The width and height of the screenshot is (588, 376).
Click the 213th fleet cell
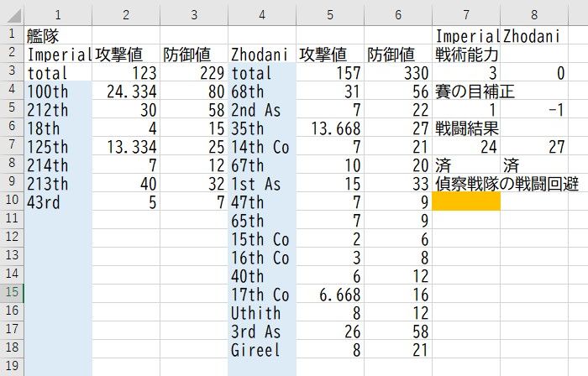pos(58,183)
